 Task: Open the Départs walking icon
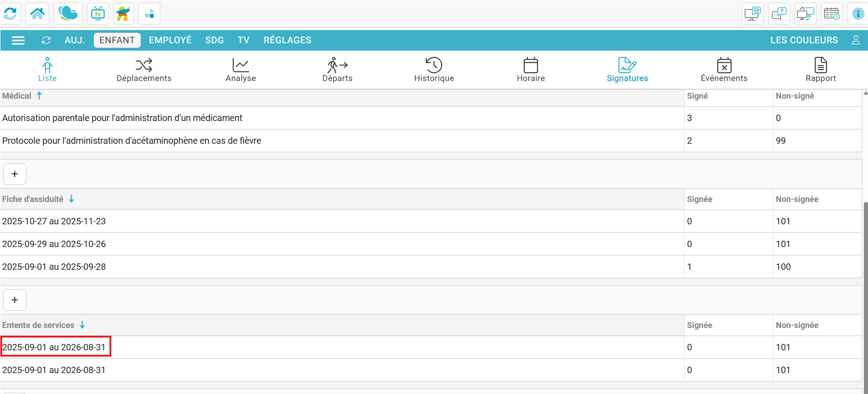click(337, 66)
